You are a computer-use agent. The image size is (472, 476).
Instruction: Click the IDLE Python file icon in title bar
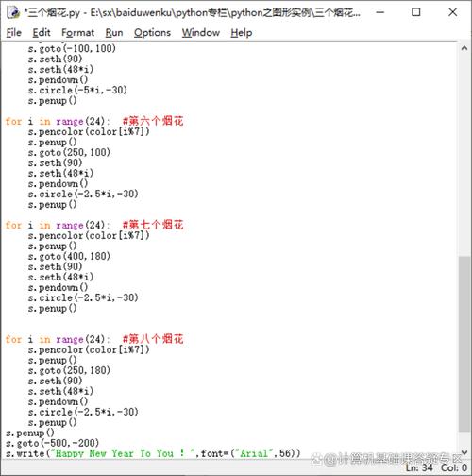click(x=13, y=12)
